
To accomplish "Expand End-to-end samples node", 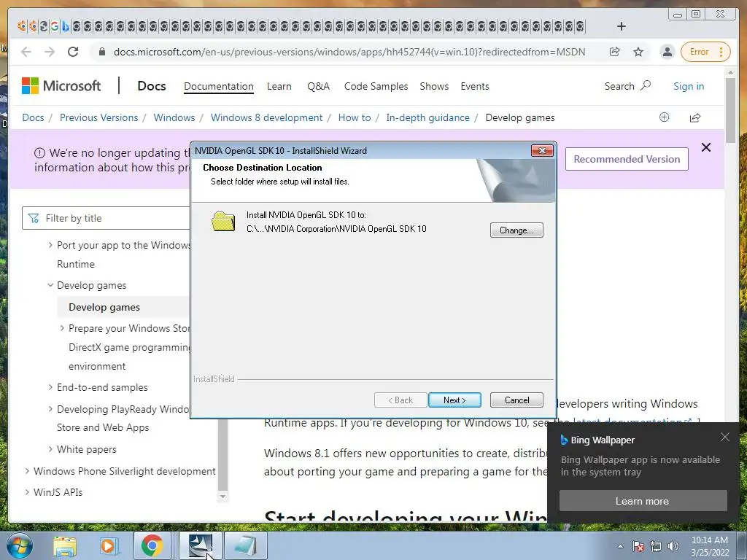I will pyautogui.click(x=50, y=387).
